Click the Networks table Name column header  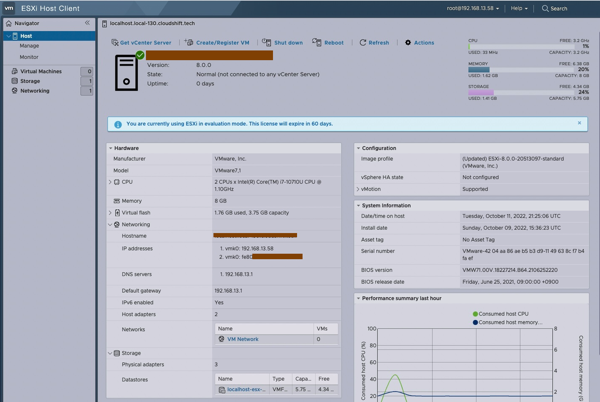coord(264,329)
